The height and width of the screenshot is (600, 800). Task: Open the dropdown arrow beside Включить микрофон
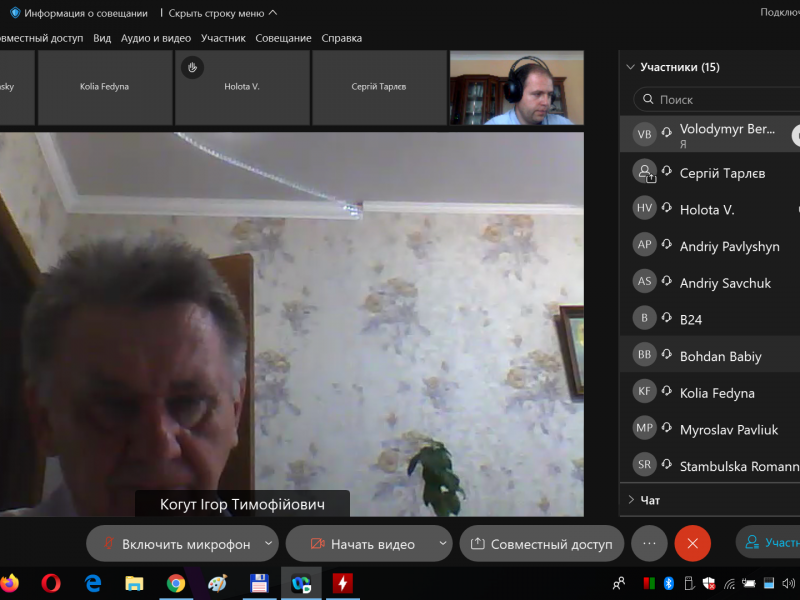[x=268, y=544]
